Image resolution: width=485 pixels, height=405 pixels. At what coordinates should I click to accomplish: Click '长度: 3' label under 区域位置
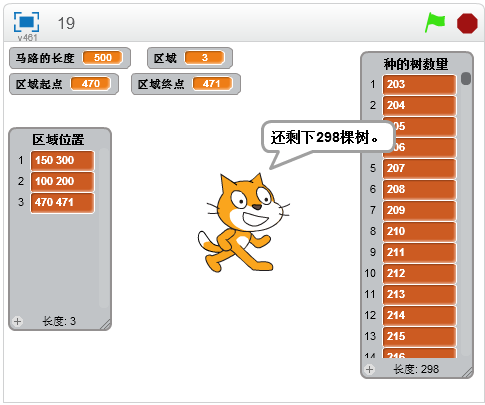pyautogui.click(x=59, y=321)
